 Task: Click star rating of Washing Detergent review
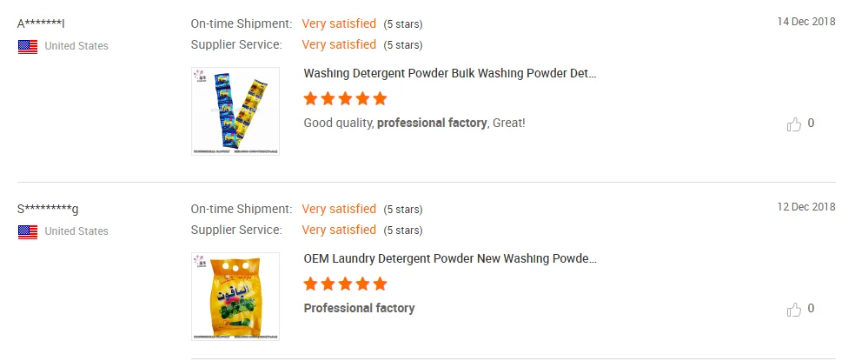345,98
